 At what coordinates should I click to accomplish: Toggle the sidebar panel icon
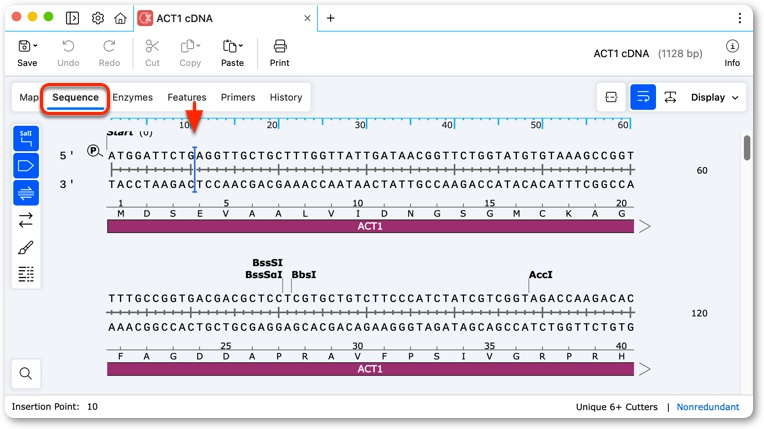click(x=72, y=18)
